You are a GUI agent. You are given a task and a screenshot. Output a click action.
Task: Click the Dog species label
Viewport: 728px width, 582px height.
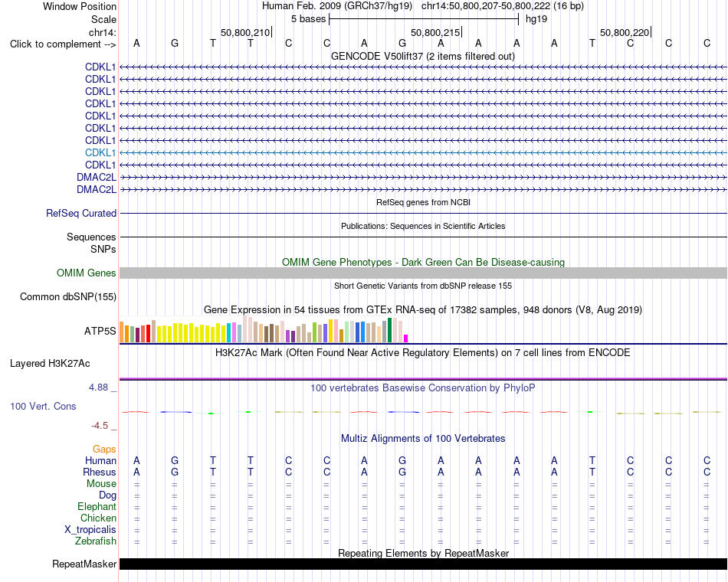[x=108, y=495]
